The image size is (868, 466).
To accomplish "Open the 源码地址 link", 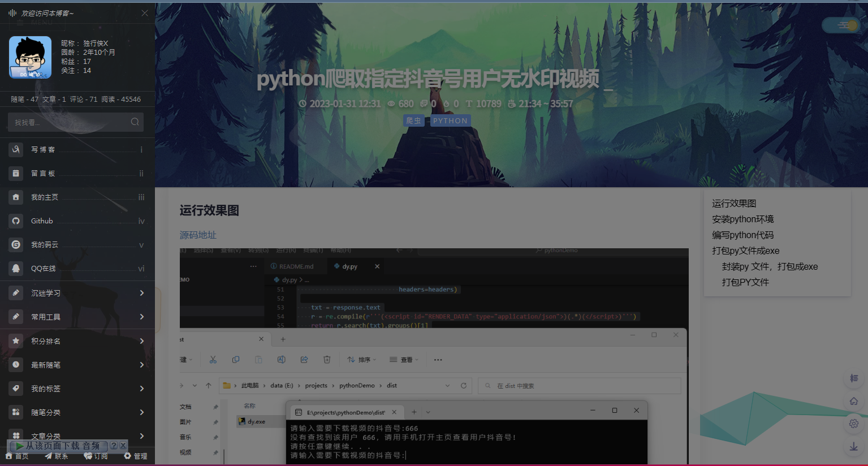I will click(198, 235).
